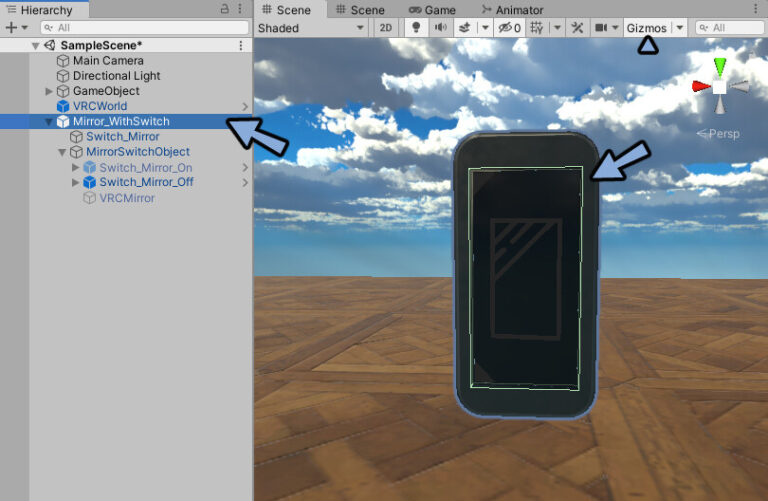Collapse the MirrorSwitchObject node

62,152
